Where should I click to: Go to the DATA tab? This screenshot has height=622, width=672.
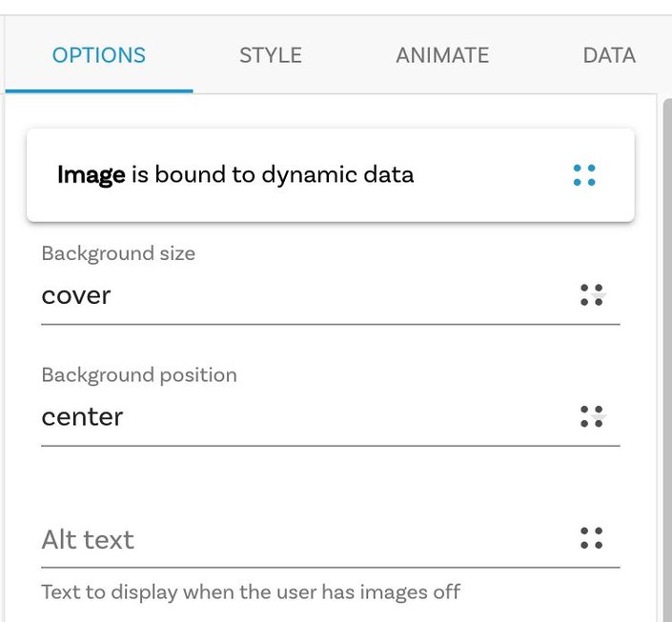click(609, 55)
